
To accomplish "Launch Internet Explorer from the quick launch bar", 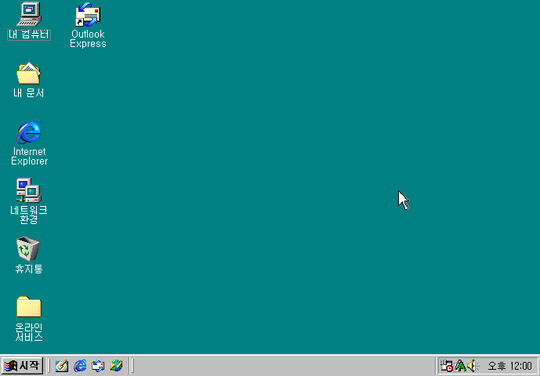I will coord(80,366).
